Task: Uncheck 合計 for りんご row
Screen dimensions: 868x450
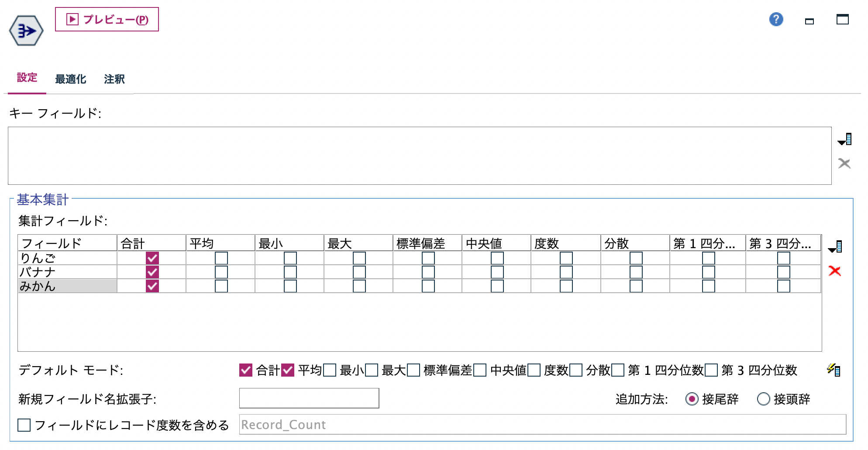Action: click(152, 259)
